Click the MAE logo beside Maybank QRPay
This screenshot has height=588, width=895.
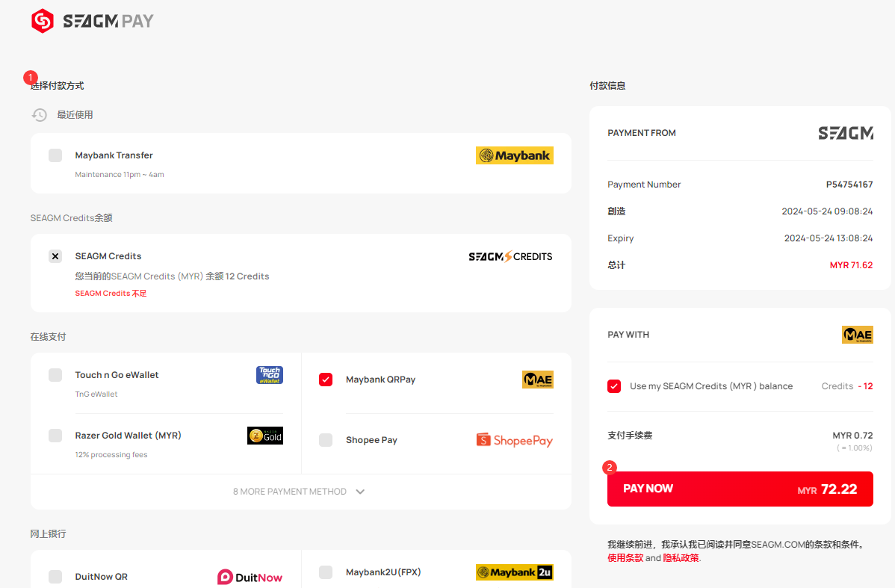[538, 380]
